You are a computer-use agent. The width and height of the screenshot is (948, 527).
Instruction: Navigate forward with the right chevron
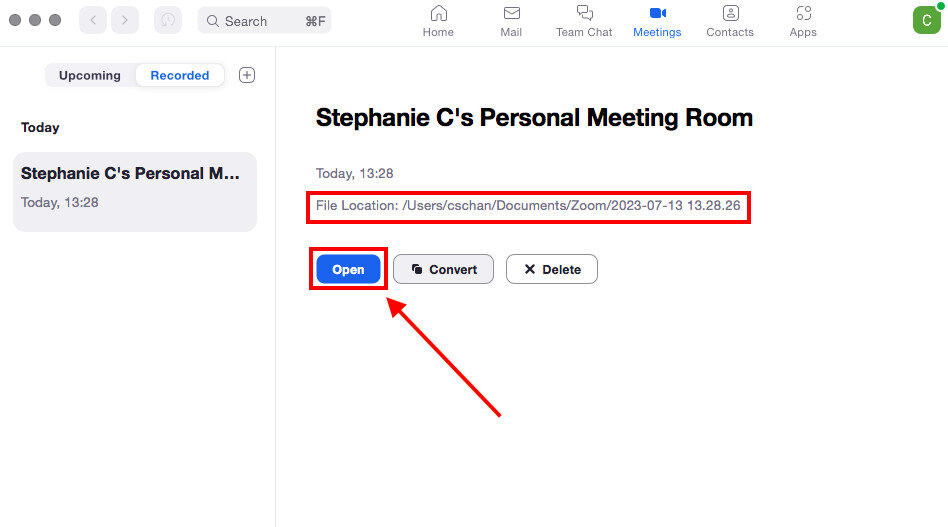point(125,20)
